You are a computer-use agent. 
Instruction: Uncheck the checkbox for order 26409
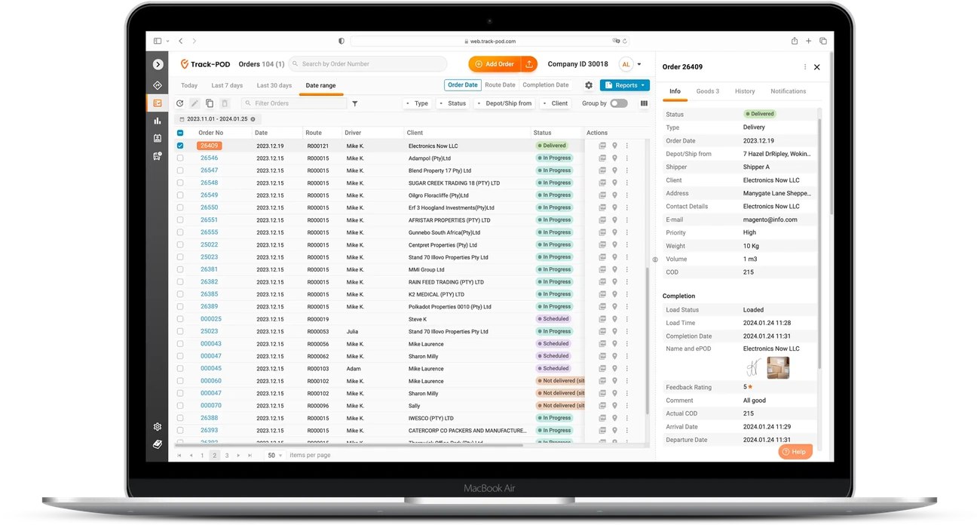point(180,146)
